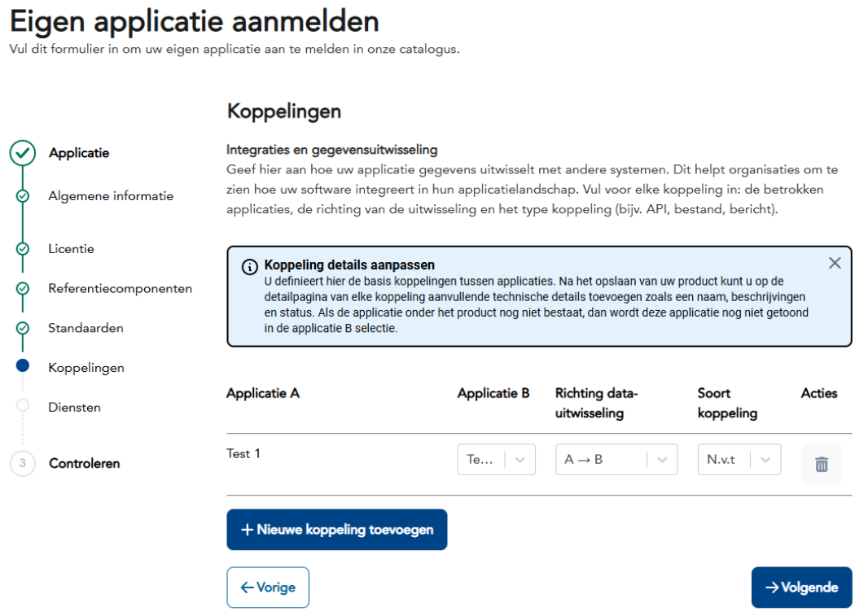
Task: Click the Standaarden step check icon
Action: pyautogui.click(x=23, y=328)
